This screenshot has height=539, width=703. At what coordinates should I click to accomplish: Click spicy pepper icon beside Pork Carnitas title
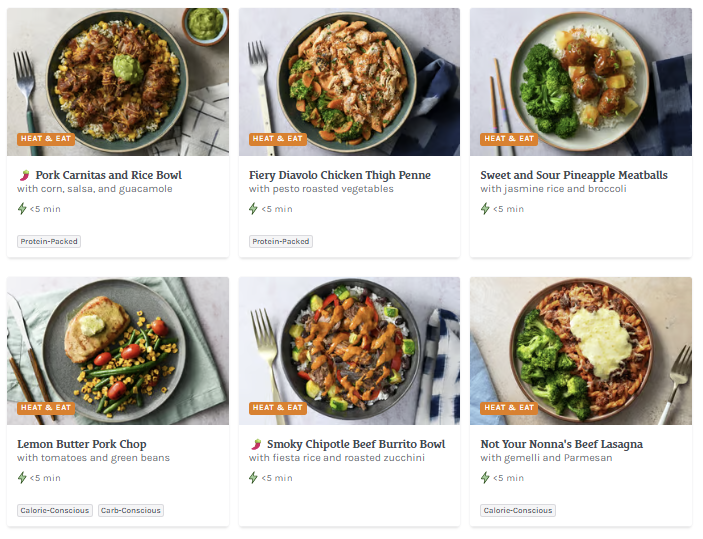(24, 175)
